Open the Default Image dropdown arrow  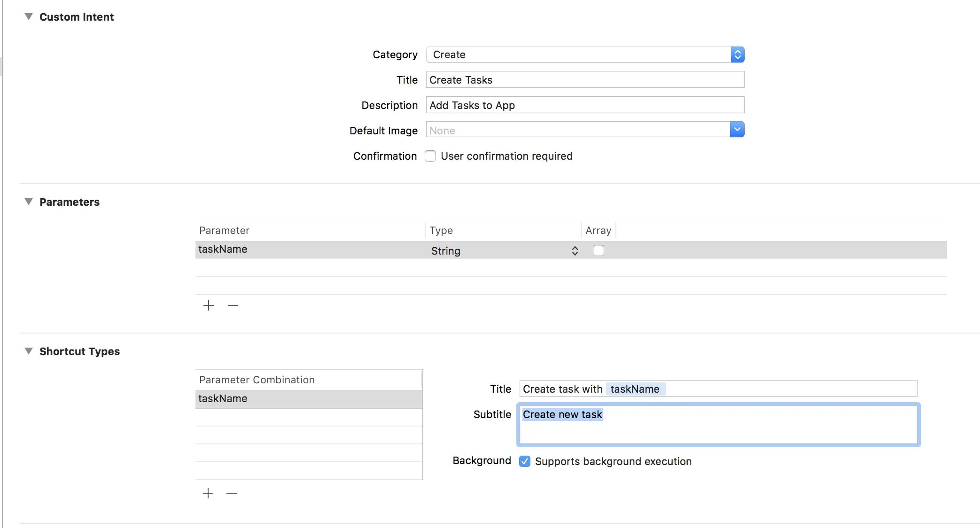coord(737,130)
